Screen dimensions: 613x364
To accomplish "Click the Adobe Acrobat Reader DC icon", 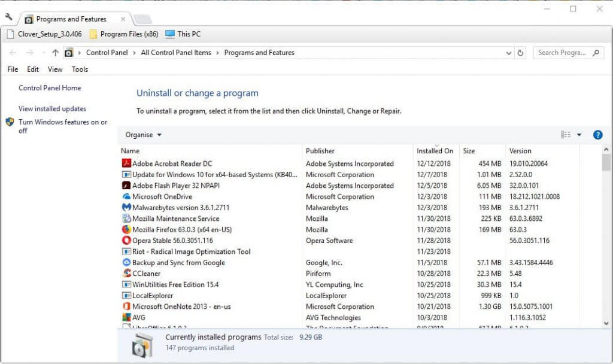I will [126, 163].
